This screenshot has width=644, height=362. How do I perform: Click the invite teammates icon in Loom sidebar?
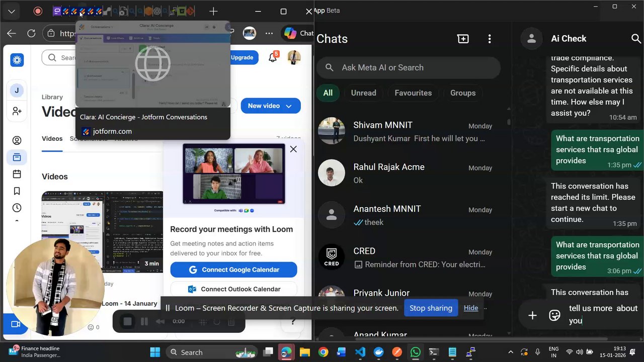click(17, 111)
